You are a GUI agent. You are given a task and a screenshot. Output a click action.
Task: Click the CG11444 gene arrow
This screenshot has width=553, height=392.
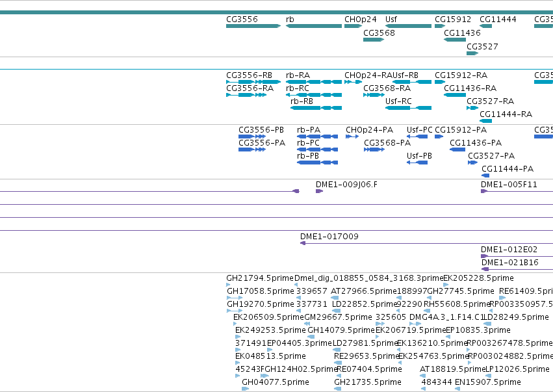(485, 26)
